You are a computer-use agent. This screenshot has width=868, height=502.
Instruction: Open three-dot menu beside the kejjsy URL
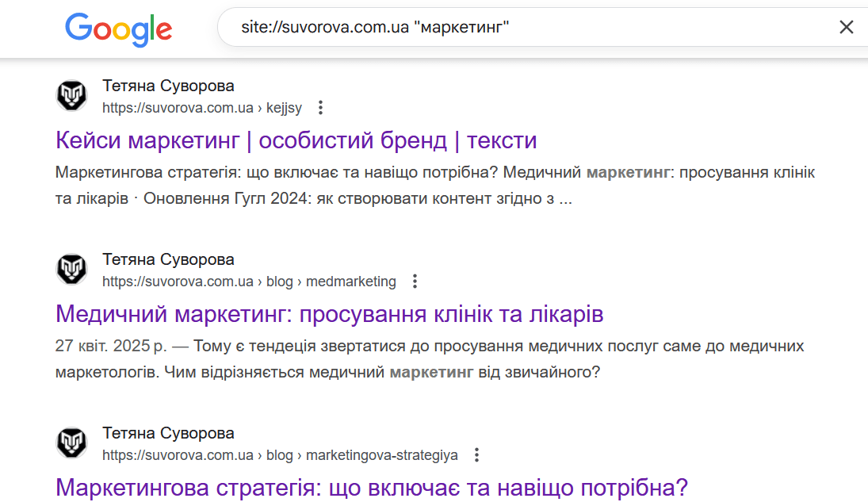point(320,108)
